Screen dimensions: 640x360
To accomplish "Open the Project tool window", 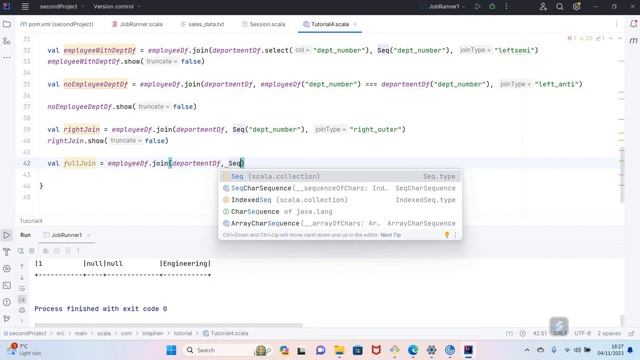I will coord(7,24).
